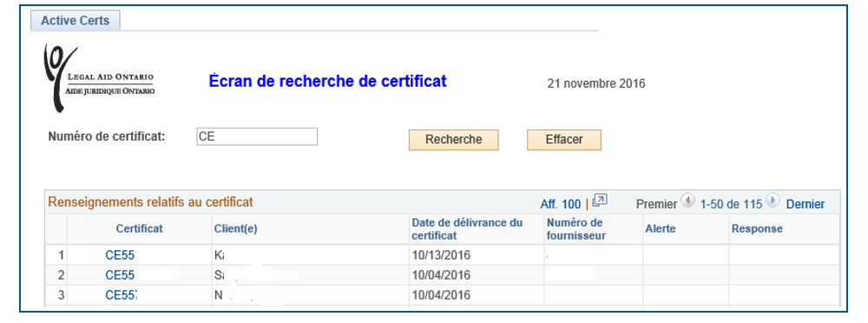Click the Renseignements relatifs au certificat title
The height and width of the screenshot is (323, 868).
[x=150, y=202]
